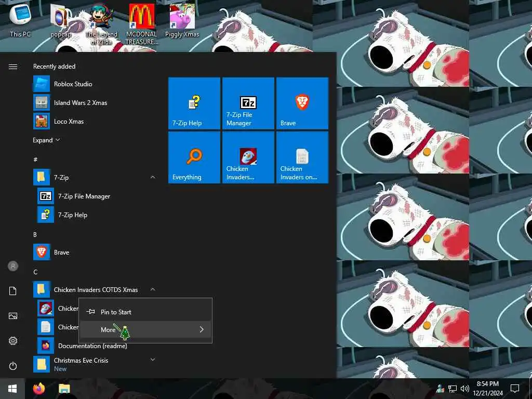This screenshot has height=399, width=532.
Task: Open 7-Zip Help in app list
Action: click(x=96, y=215)
